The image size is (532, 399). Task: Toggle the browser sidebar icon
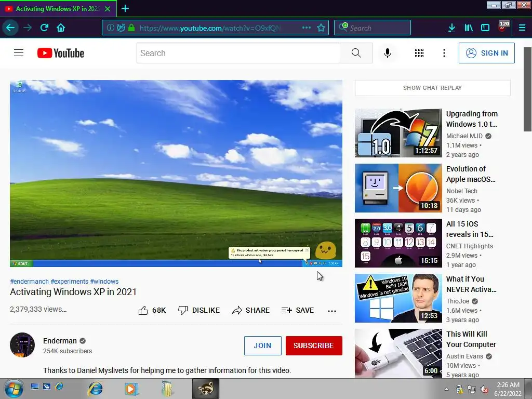tap(485, 28)
